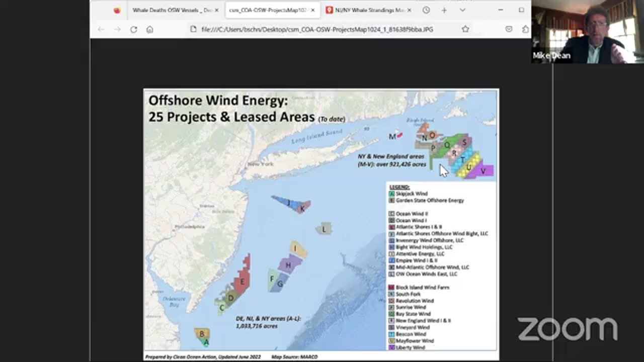Viewport: 644px width, 362px height.
Task: Click 'Ocean Wind I' legend entry
Action: click(411, 220)
